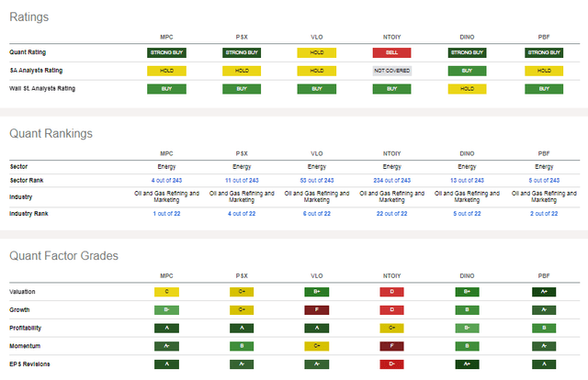This screenshot has width=588, height=380.
Task: Click PBF Quant Rating Strong Buy badge
Action: tap(544, 52)
